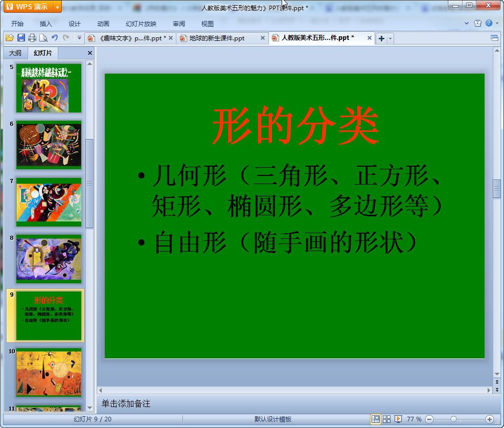Open the 开始 menu tab
This screenshot has height=428, width=504.
(17, 24)
